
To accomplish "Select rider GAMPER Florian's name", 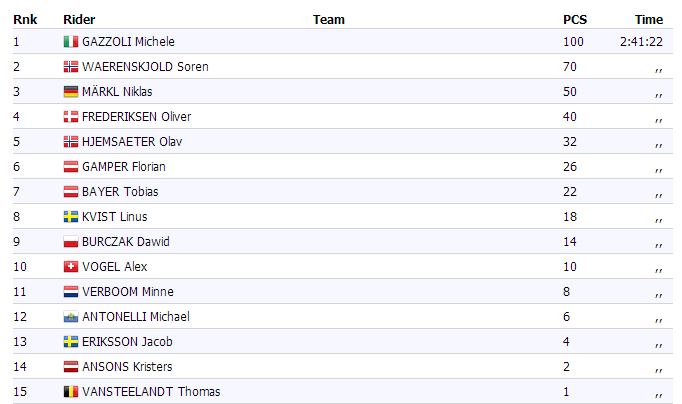I will (124, 167).
